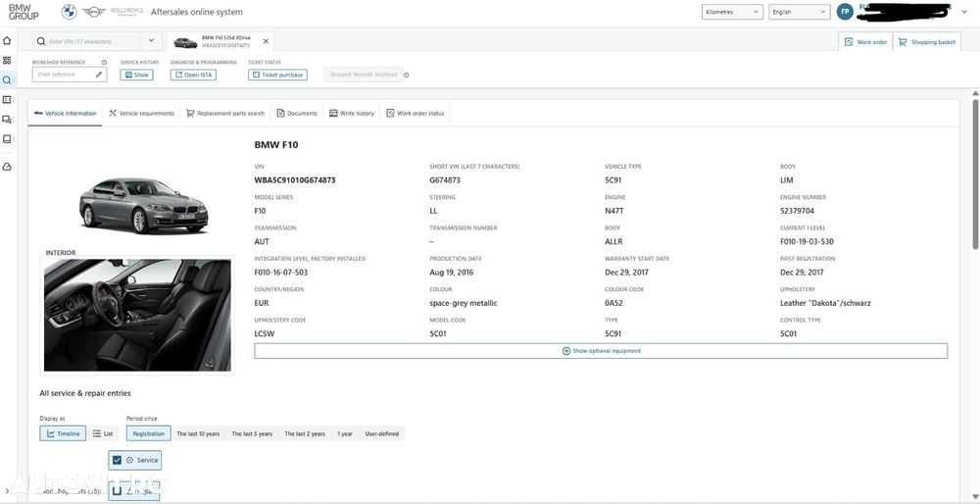Click the current I level F010-19-03-530
Viewport: 980px width, 504px height.
coord(807,241)
